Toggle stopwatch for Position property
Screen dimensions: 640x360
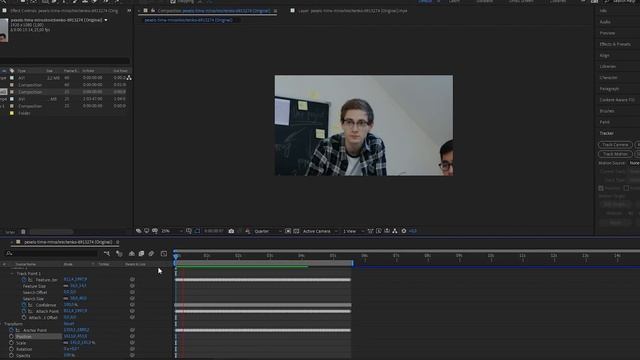11,336
